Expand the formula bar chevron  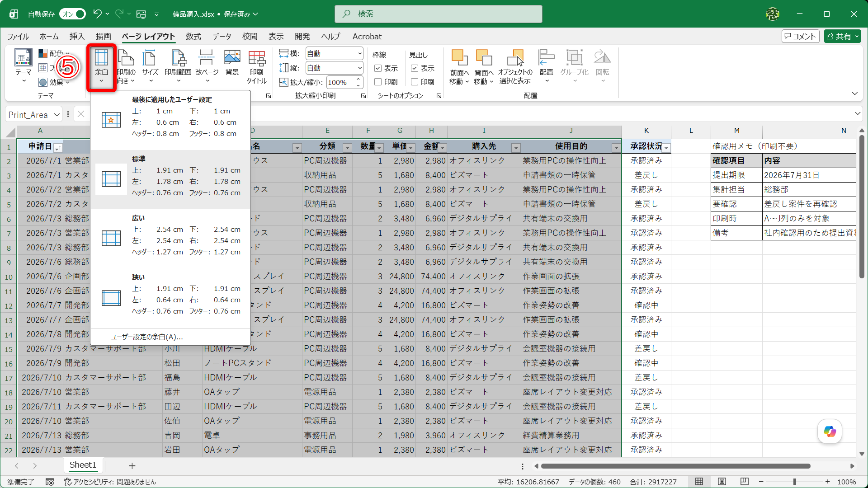tap(858, 113)
